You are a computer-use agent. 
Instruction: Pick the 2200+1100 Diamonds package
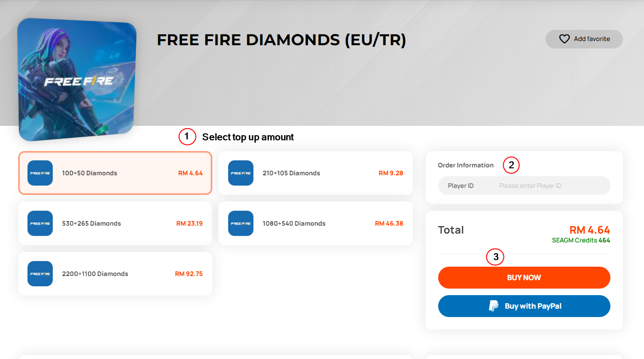click(x=115, y=274)
